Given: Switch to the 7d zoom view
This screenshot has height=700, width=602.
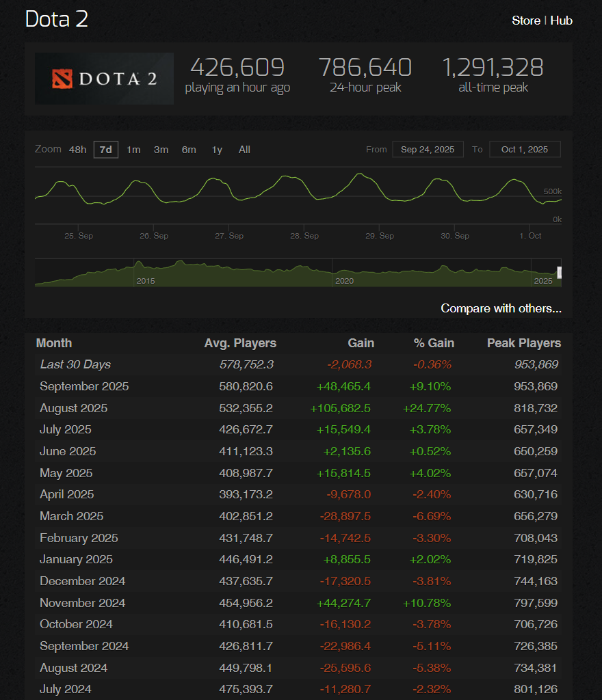Looking at the screenshot, I should pyautogui.click(x=105, y=149).
